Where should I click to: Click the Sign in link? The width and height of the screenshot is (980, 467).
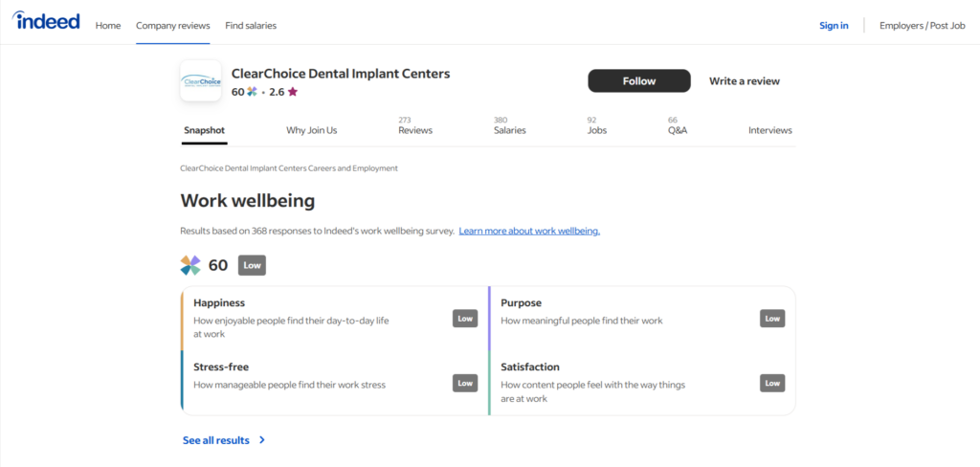[x=834, y=26]
